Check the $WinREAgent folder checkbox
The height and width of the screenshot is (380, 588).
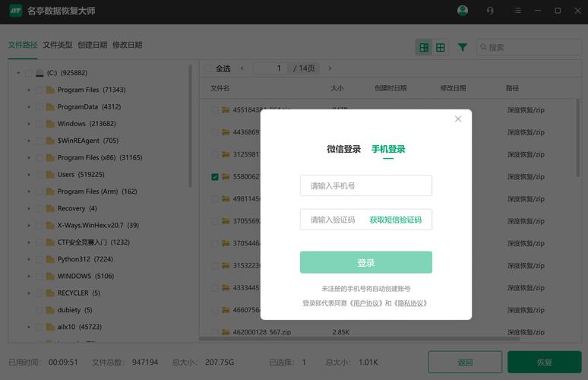39,141
